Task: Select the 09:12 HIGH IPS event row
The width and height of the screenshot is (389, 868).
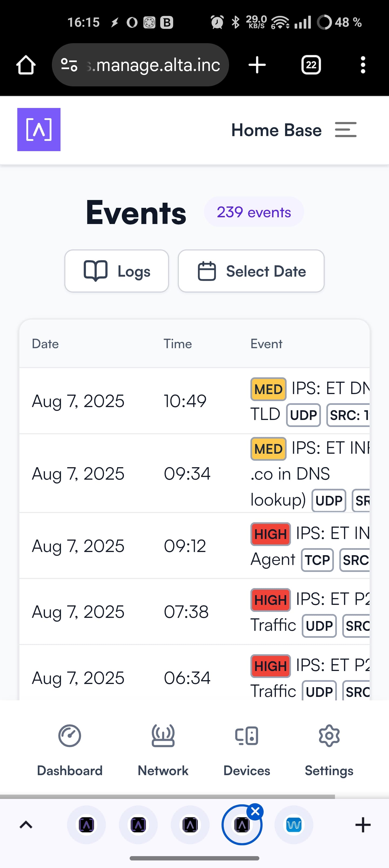Action: pyautogui.click(x=194, y=546)
